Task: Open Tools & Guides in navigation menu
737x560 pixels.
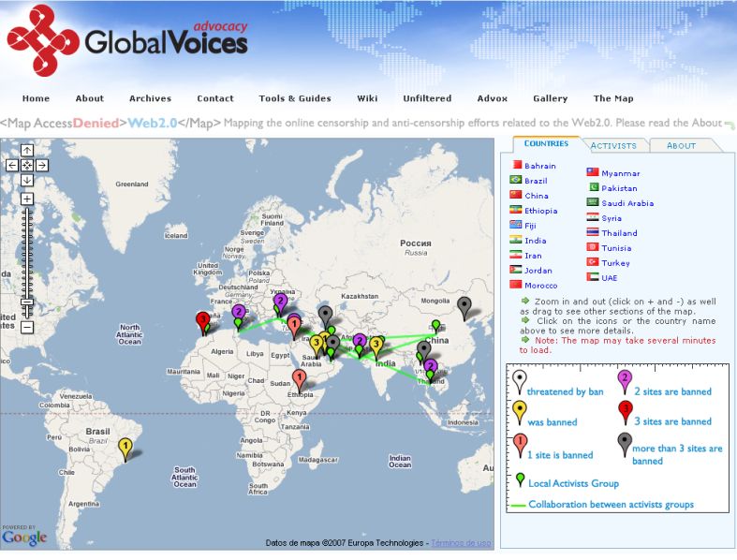Action: (295, 98)
